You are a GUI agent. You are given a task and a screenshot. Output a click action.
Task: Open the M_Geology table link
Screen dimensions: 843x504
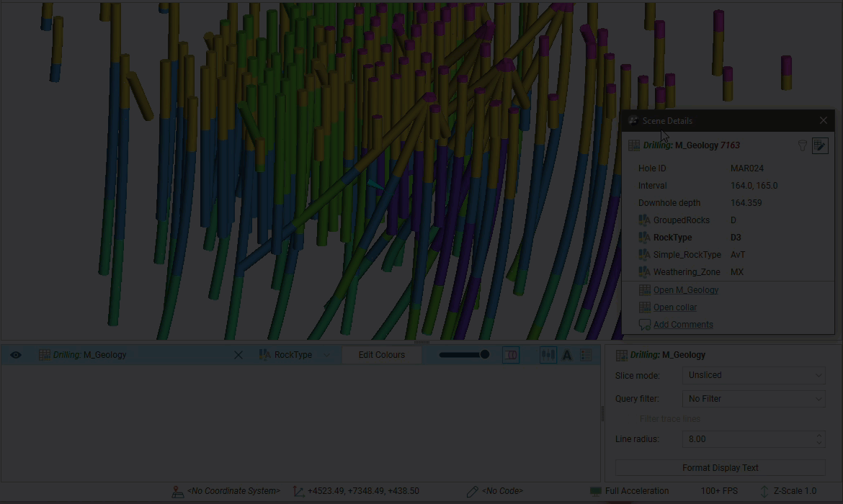coord(685,290)
